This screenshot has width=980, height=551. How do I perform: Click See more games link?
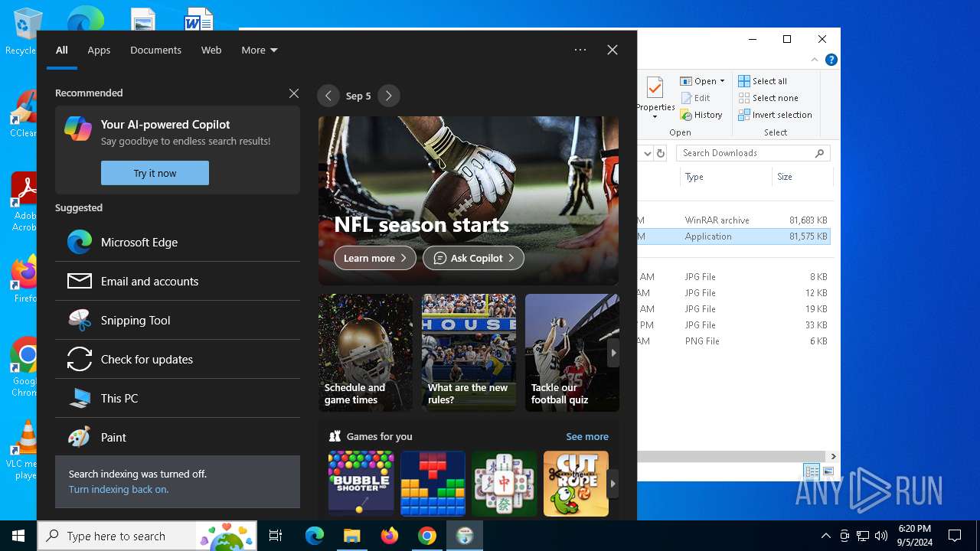[587, 436]
